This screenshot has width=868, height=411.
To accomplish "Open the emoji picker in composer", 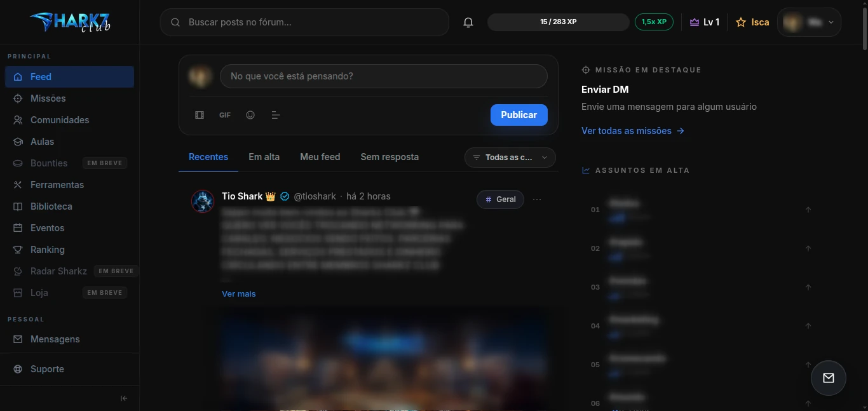I will tap(250, 115).
